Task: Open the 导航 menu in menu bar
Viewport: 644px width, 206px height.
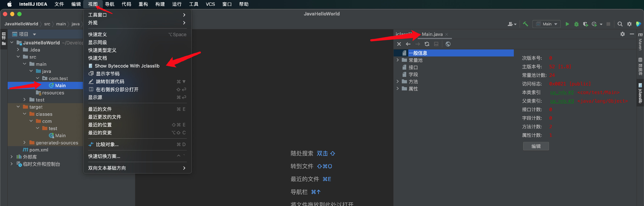Action: tap(110, 4)
